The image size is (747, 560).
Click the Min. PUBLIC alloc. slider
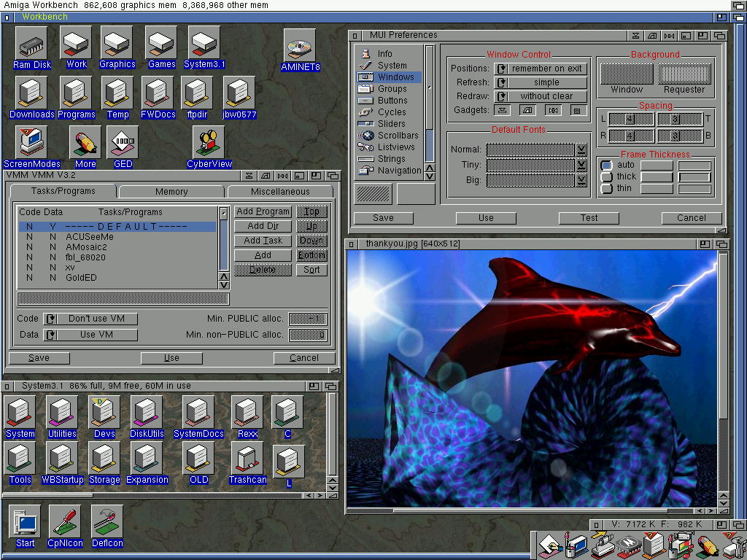point(307,319)
